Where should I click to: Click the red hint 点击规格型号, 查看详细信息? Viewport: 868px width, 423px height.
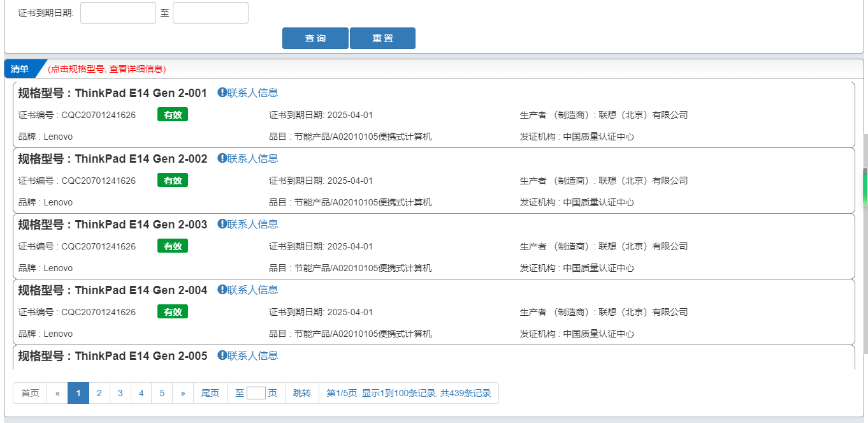pos(107,69)
